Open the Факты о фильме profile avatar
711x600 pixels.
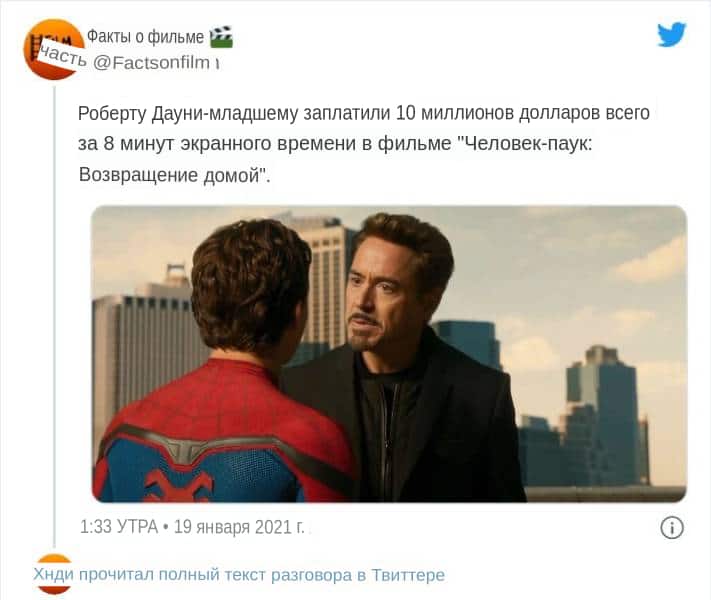[x=54, y=49]
